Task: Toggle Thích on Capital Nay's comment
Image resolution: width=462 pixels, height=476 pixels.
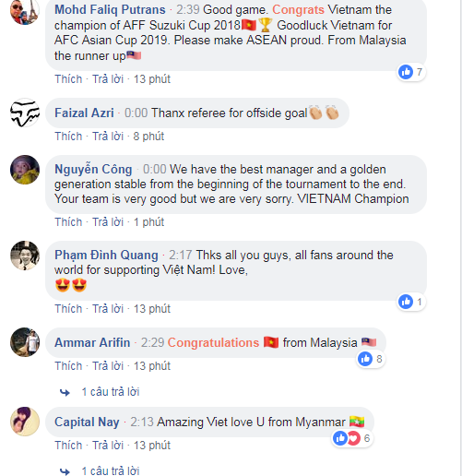Action: coord(68,446)
